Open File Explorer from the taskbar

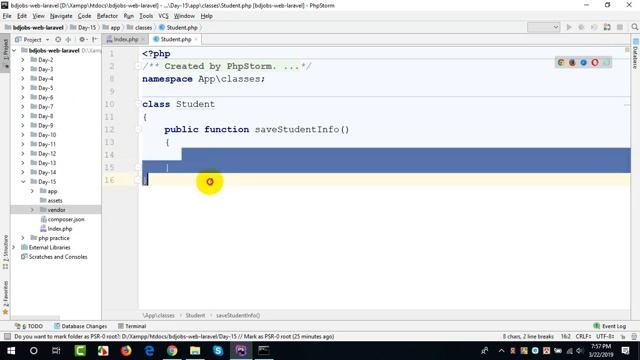195,351
